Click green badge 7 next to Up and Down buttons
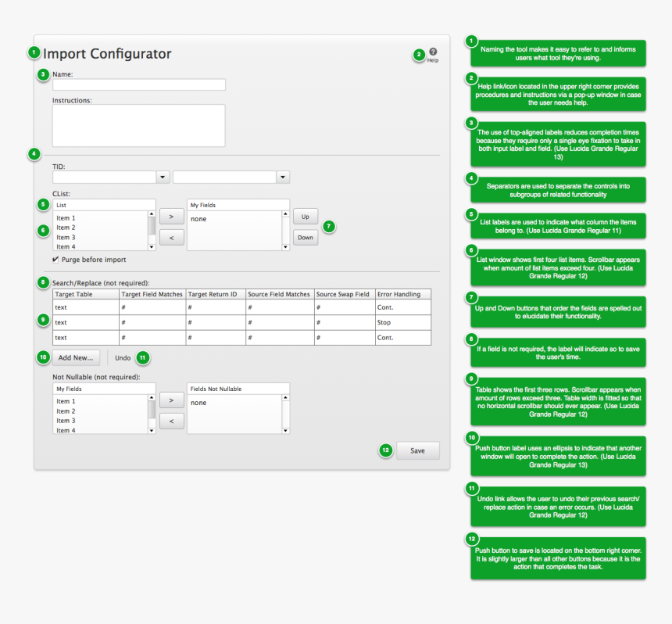 [329, 225]
